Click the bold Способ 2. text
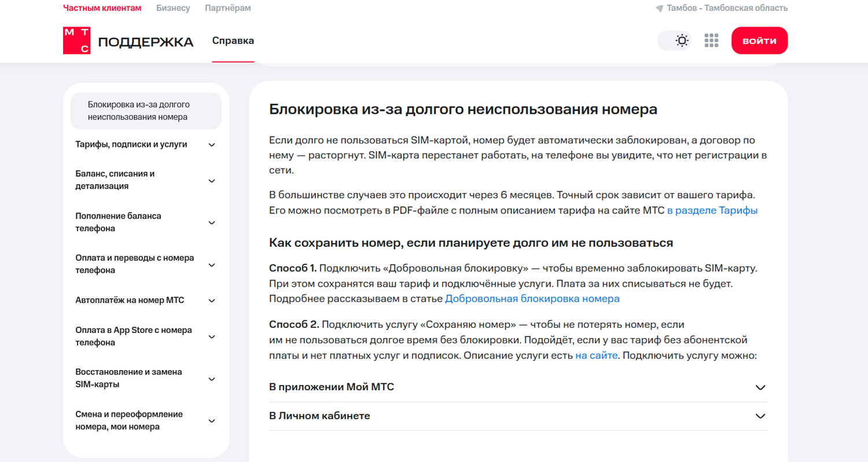This screenshot has width=868, height=462. click(x=293, y=324)
